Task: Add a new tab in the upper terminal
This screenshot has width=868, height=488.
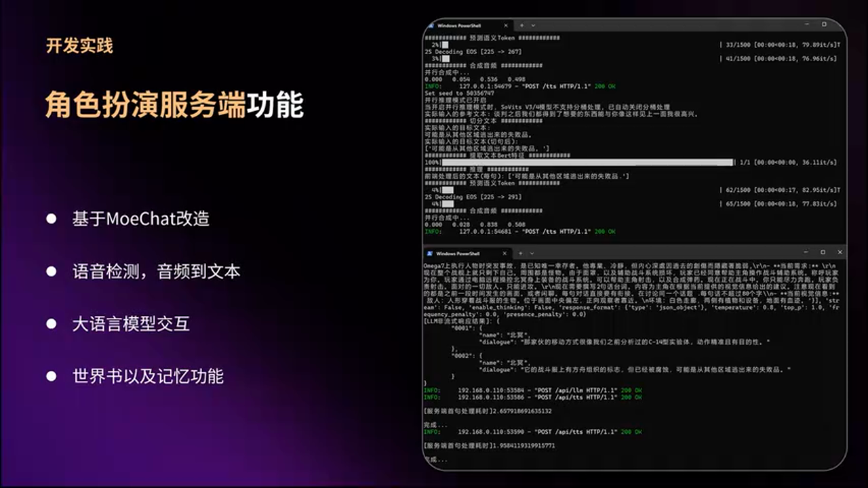Action: (x=522, y=25)
